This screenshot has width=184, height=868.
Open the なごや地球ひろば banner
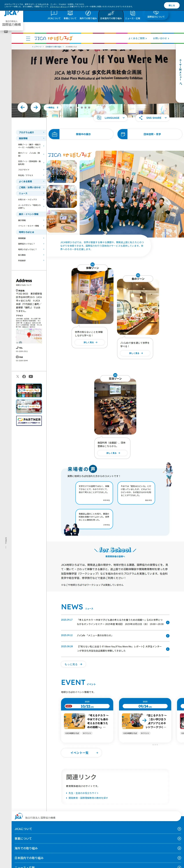point(29,391)
